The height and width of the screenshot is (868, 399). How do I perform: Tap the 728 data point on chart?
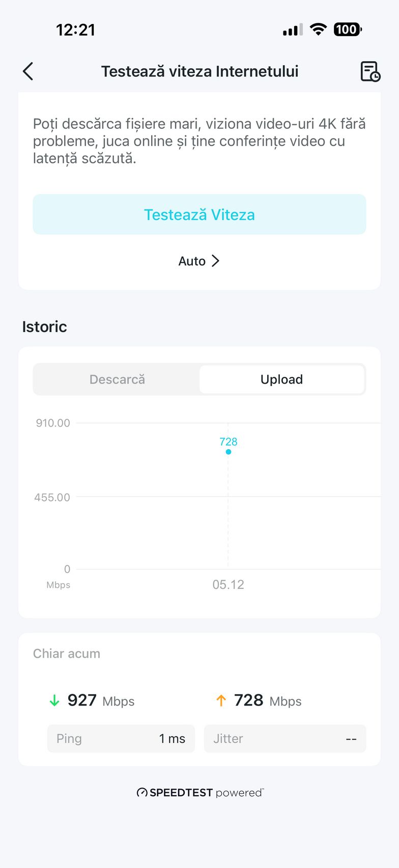pyautogui.click(x=229, y=452)
